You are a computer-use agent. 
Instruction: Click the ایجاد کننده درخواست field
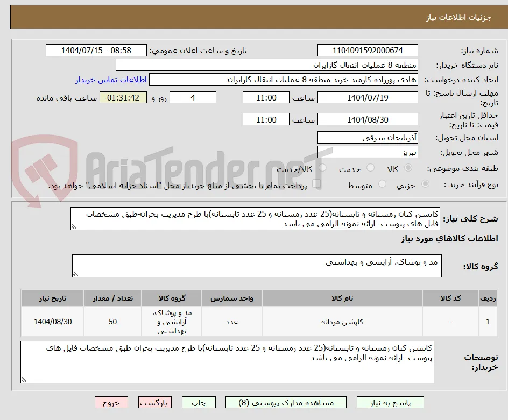(284, 80)
